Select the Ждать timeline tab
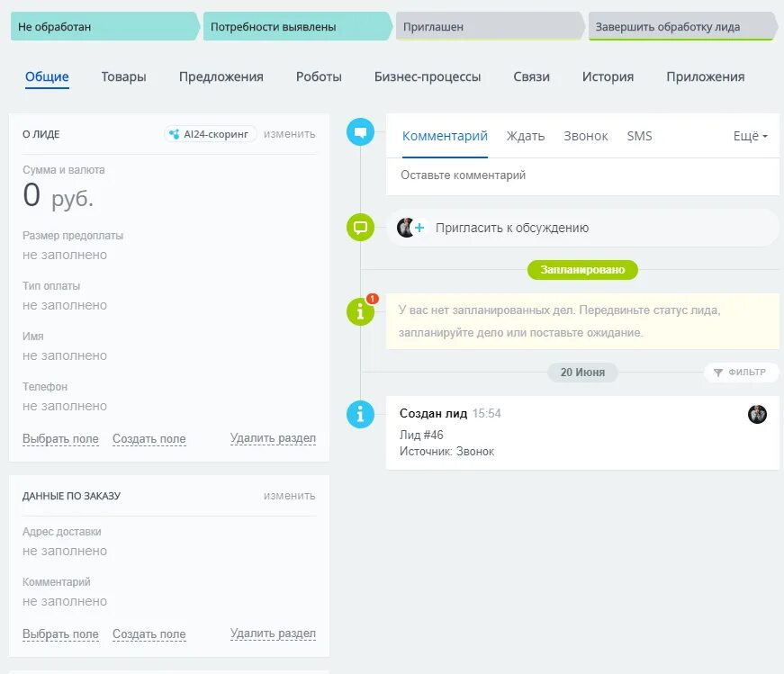This screenshot has width=784, height=674. [526, 136]
